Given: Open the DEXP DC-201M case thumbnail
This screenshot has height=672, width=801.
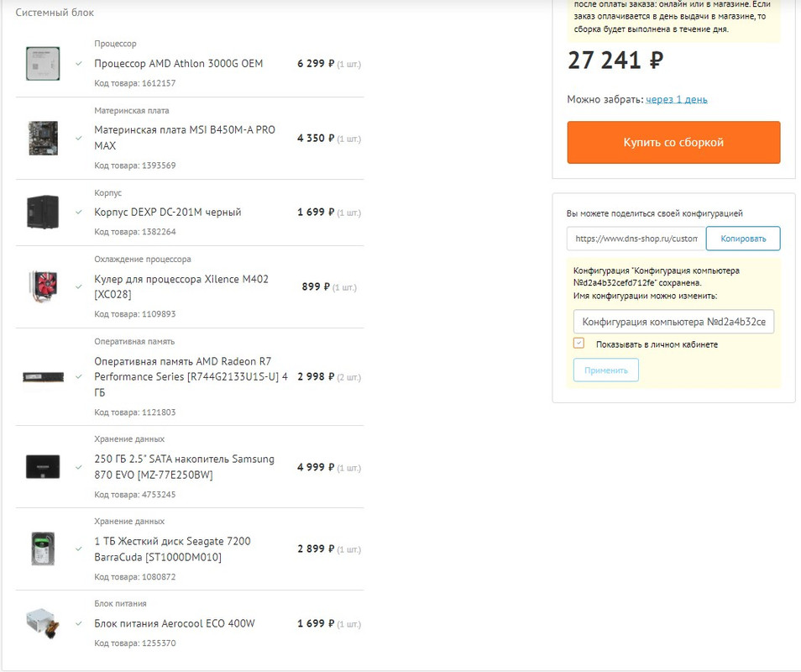Looking at the screenshot, I should (x=43, y=212).
